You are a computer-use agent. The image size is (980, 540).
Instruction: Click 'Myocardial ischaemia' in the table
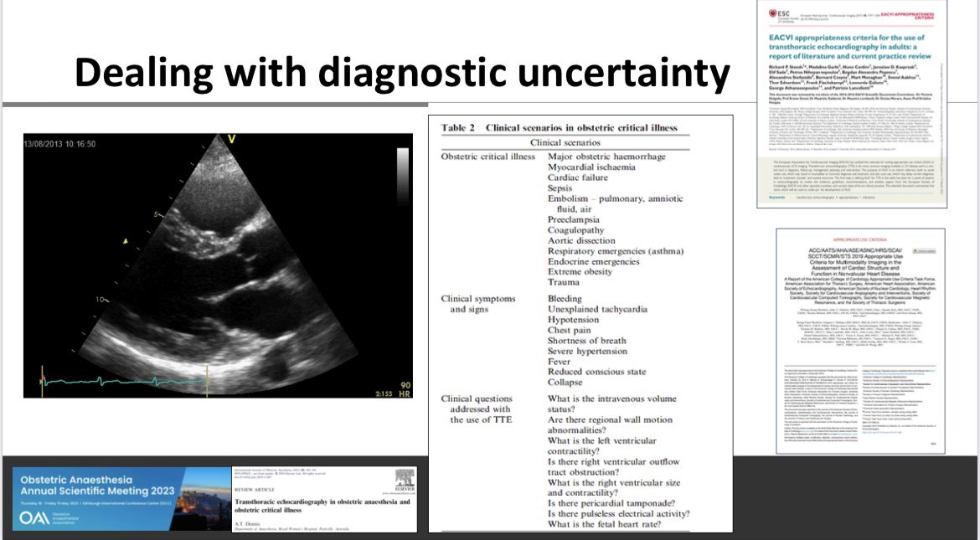(592, 167)
